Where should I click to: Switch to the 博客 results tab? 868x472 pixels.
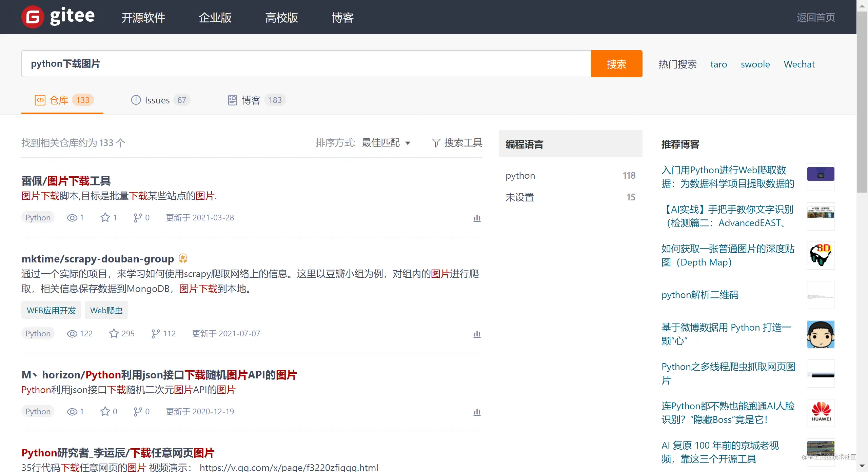click(257, 100)
